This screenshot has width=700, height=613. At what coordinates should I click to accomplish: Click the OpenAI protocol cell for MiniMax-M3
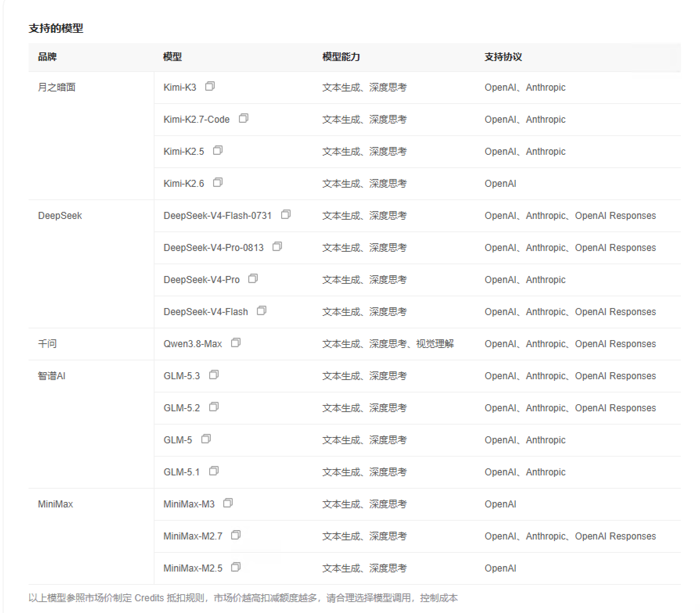click(501, 504)
